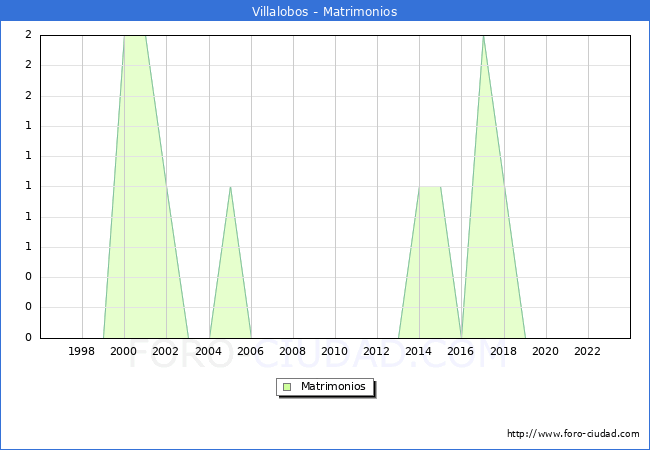Viewport: 650px width, 450px height.
Task: Select the 2022 x-axis year label
Action: tap(588, 351)
